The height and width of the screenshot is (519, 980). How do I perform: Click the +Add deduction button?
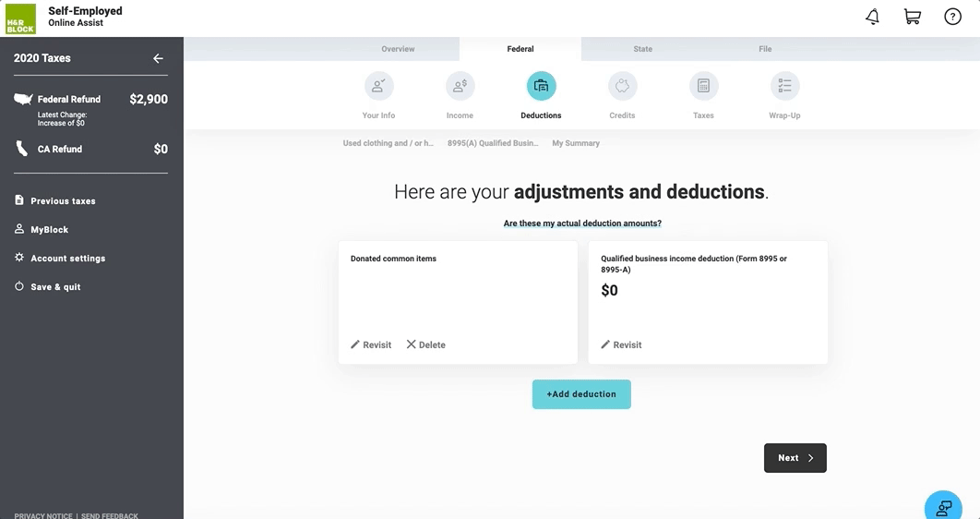coord(581,394)
